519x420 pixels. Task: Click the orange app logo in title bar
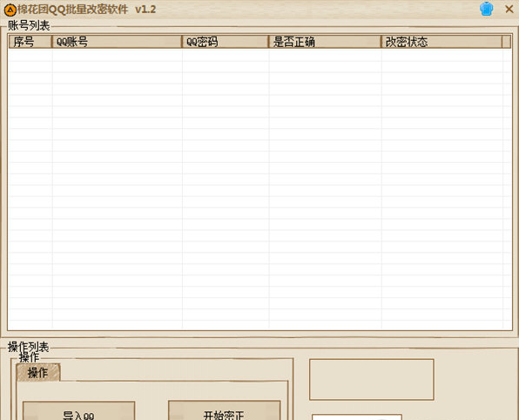tap(10, 10)
